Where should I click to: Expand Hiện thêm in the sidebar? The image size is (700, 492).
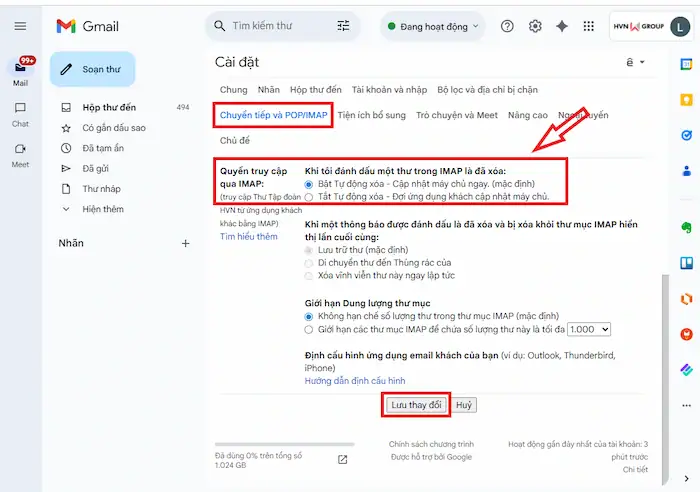coord(102,209)
